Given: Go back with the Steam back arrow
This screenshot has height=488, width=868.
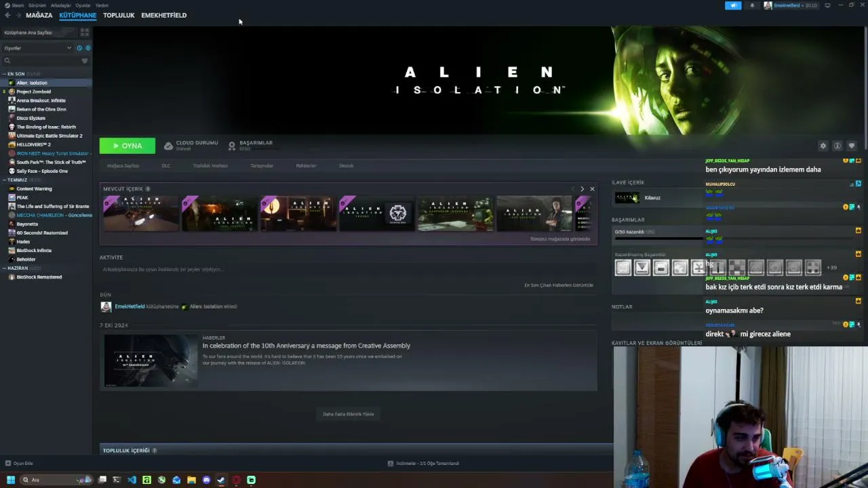Looking at the screenshot, I should coord(7,15).
